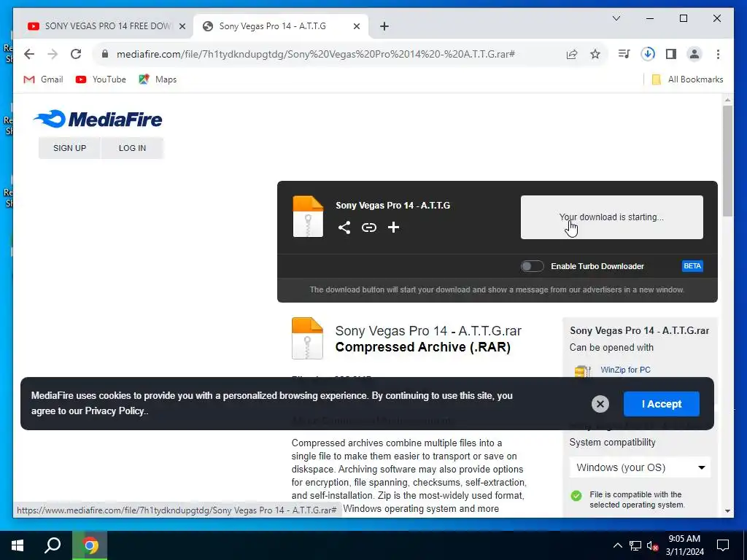747x560 pixels.
Task: Open Maps bookmark
Action: [158, 79]
